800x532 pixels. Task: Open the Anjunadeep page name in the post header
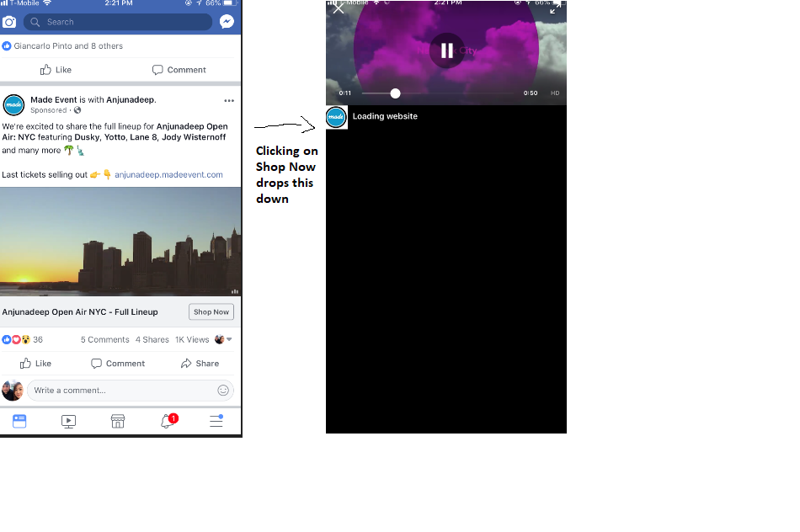(x=131, y=99)
